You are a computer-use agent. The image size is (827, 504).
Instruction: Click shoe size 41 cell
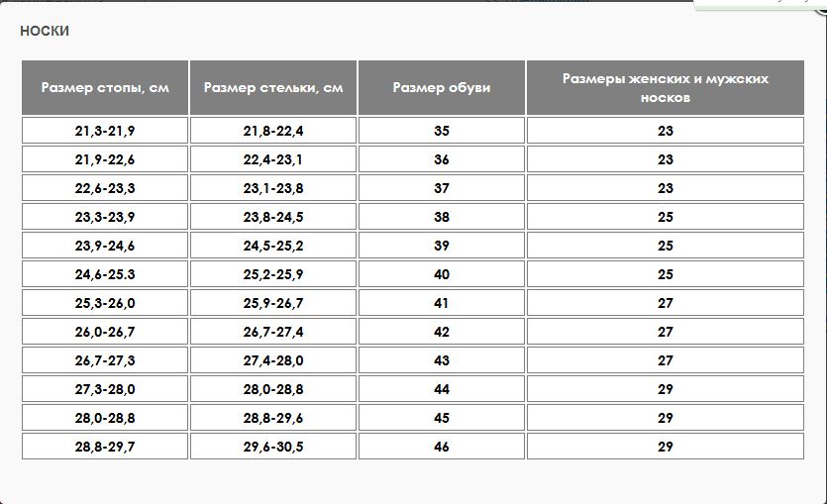(x=442, y=303)
